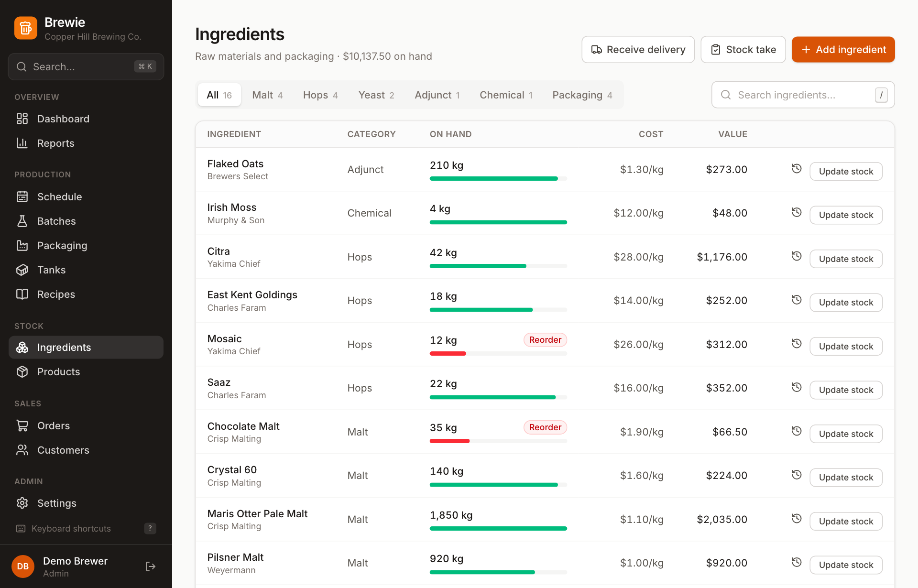Viewport: 918px width, 588px height.
Task: Open Batches in the sidebar
Action: tap(86, 221)
